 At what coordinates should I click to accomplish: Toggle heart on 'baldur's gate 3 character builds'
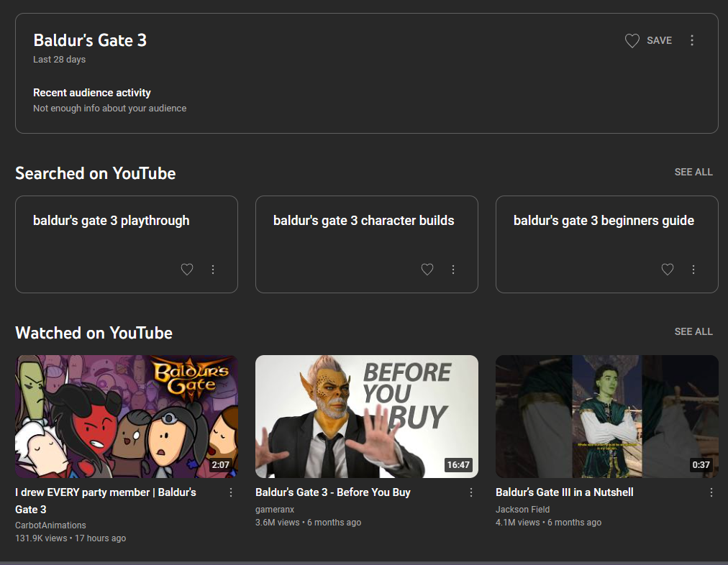click(427, 270)
